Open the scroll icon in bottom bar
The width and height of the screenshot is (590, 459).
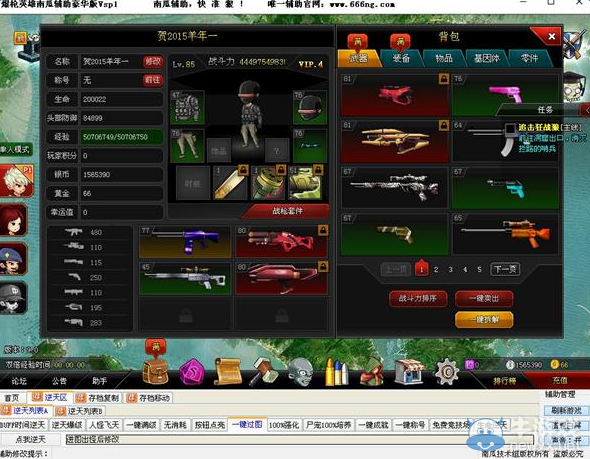point(227,372)
